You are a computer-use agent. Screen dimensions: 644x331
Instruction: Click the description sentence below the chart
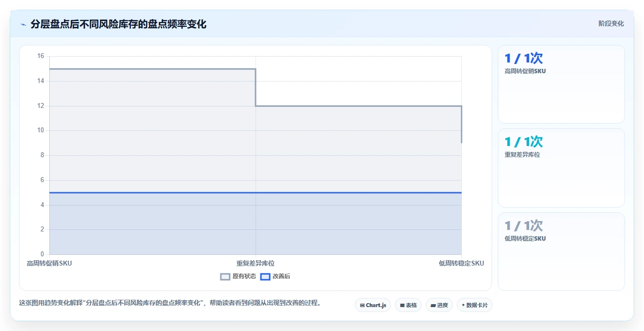pos(171,303)
